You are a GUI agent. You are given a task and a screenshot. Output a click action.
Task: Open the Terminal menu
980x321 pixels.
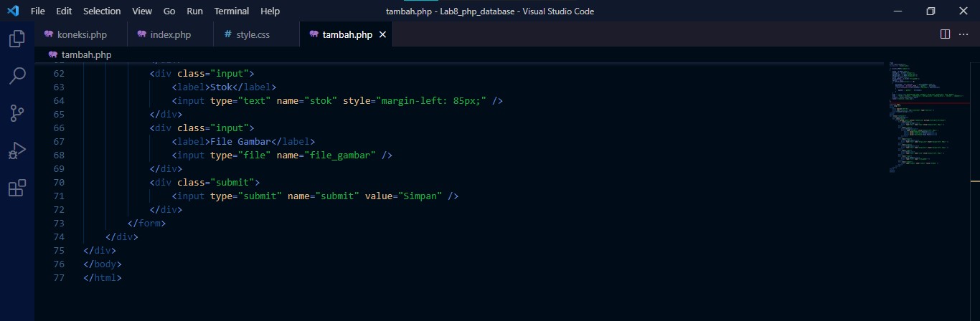click(232, 11)
